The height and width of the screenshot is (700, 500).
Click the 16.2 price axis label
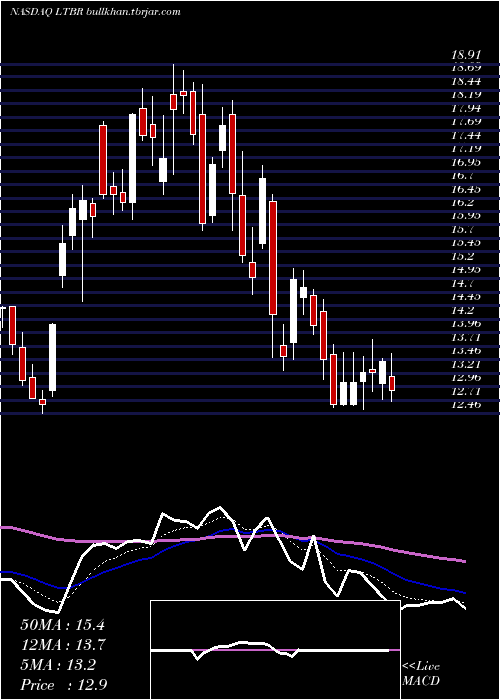[463, 203]
